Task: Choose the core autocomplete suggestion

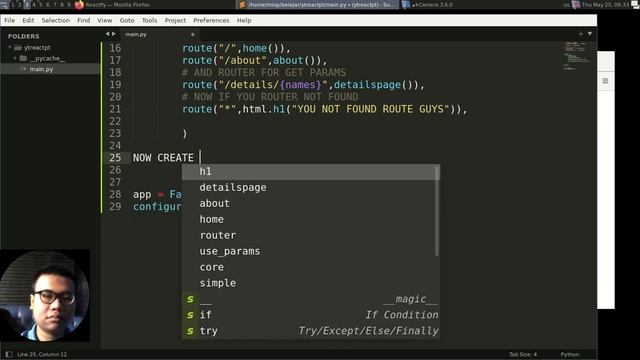Action: 311,267
